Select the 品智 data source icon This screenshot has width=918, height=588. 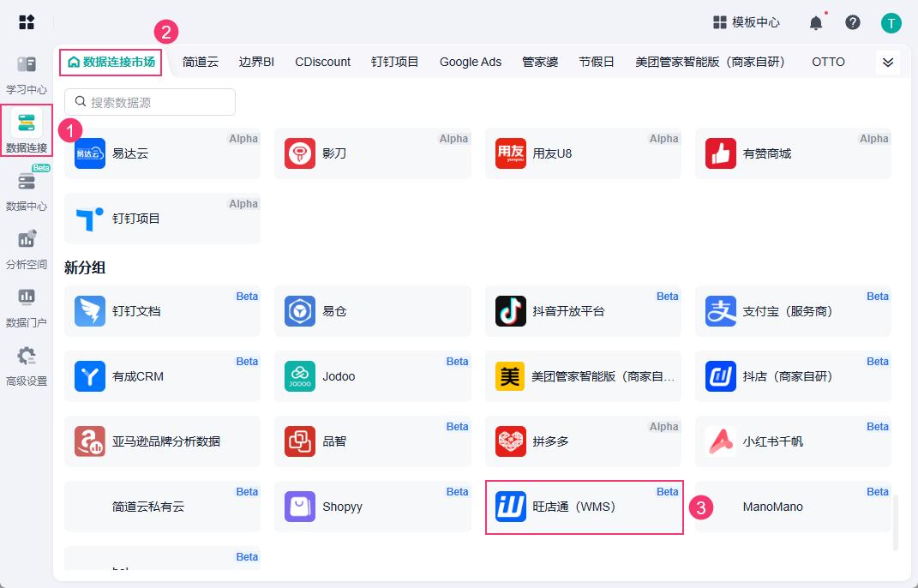click(300, 441)
